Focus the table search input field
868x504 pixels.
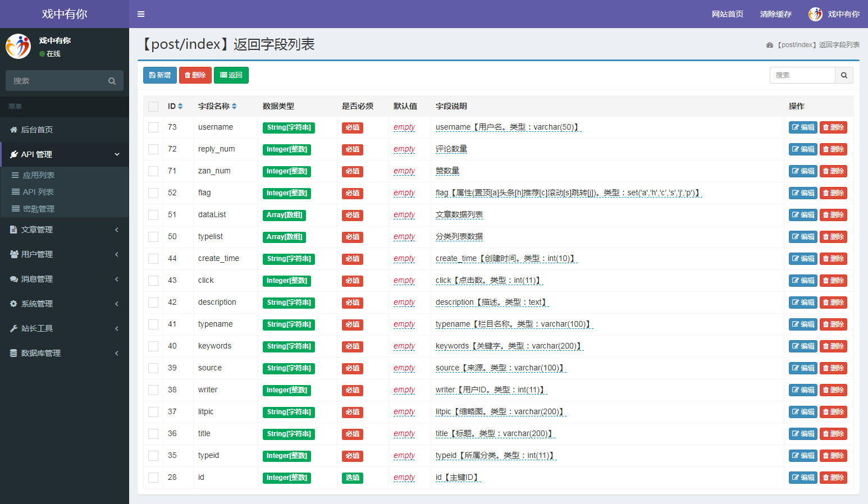[802, 75]
